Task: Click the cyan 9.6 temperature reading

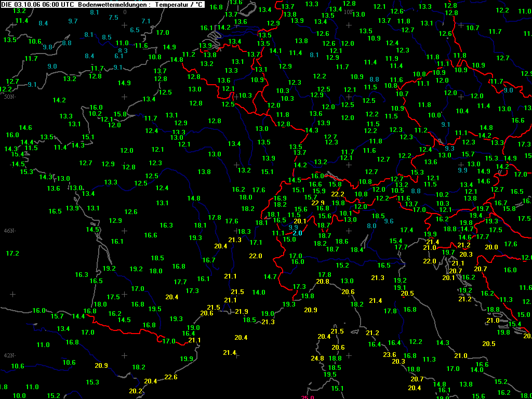Action: (389, 221)
